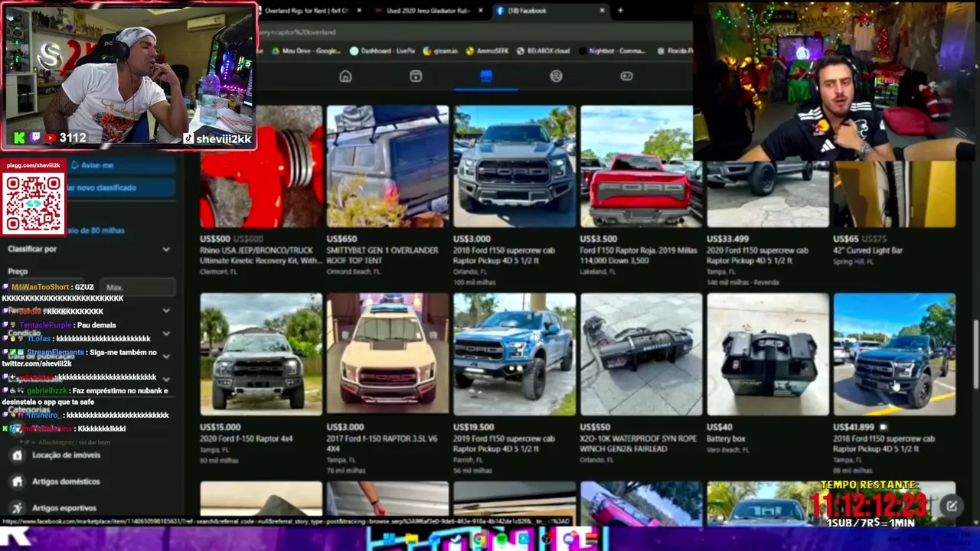Open the Smittybilt Gen 1 Overlander title
Viewport: 980px width, 551px height.
coord(382,256)
